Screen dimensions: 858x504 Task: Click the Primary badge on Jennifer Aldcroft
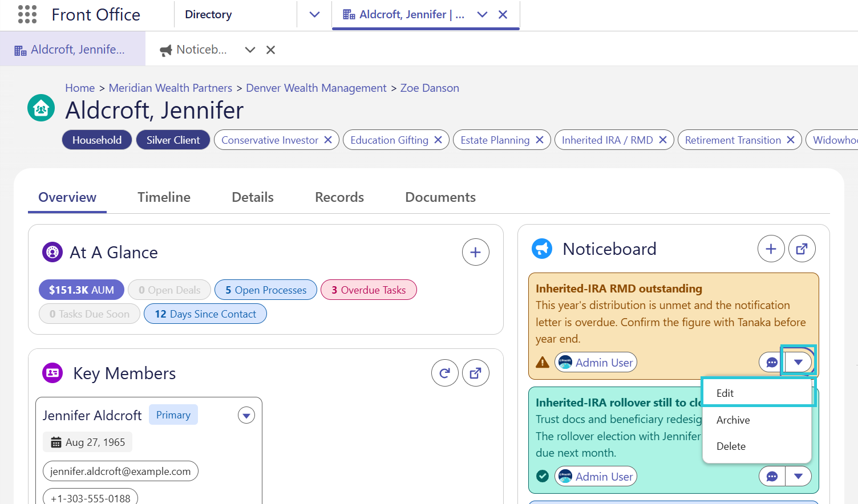pyautogui.click(x=173, y=415)
